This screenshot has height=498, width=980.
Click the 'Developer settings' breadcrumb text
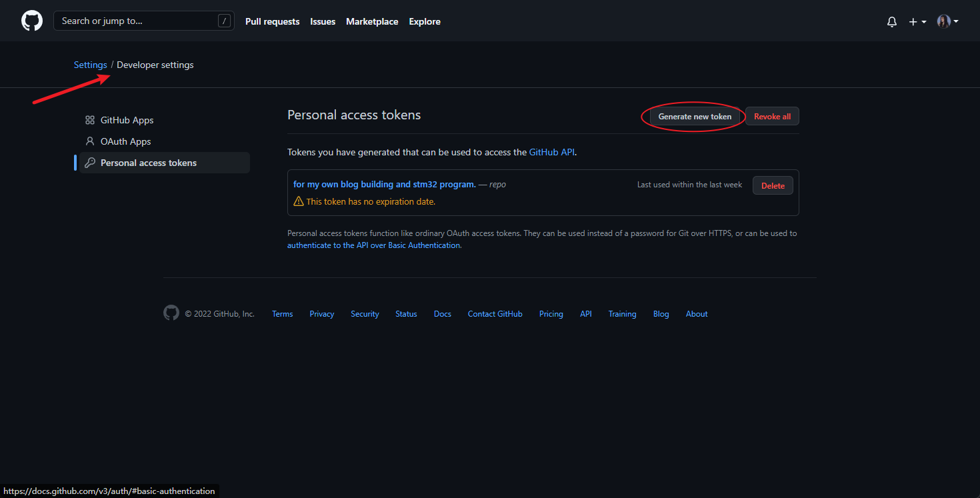pos(155,65)
